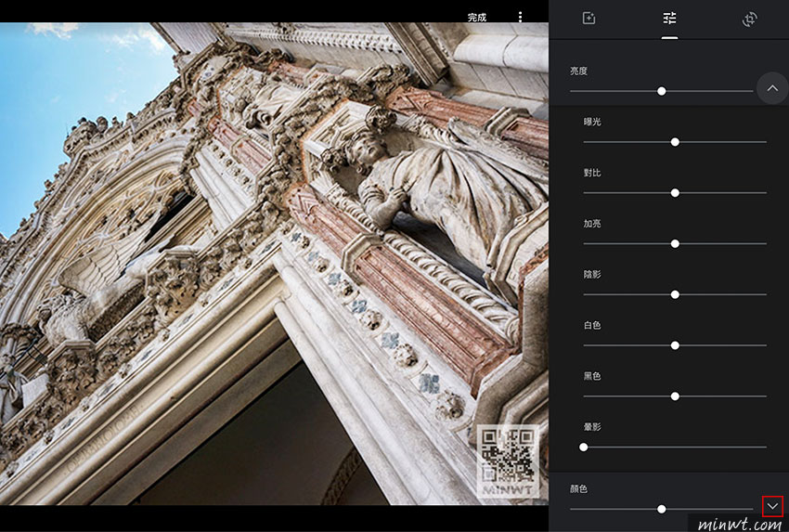Click the cathedral photo preview

274,264
